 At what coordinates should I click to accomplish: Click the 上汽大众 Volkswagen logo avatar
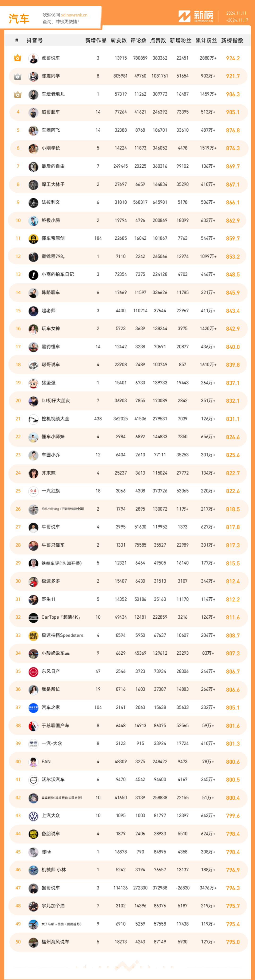coord(33,816)
